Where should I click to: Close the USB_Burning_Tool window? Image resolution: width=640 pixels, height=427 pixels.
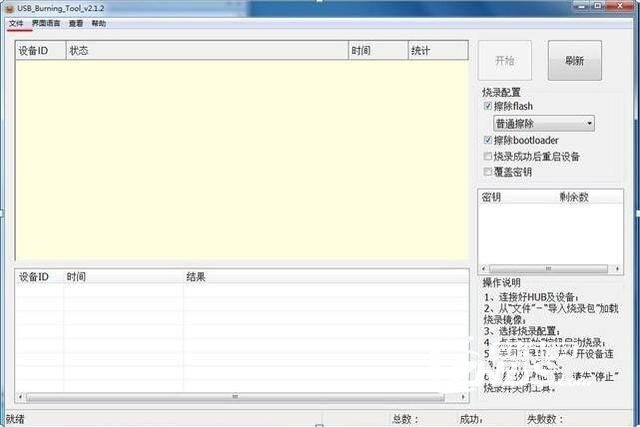tap(620, 6)
